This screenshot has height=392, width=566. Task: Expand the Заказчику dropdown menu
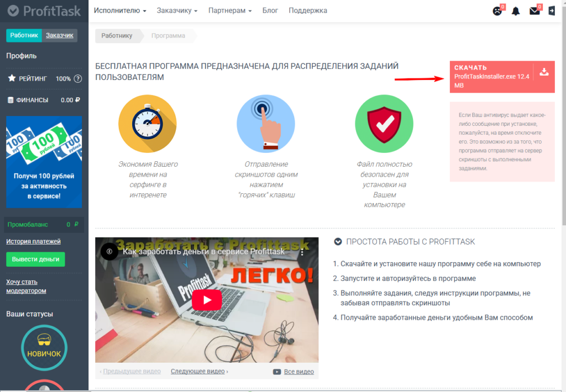(x=177, y=10)
